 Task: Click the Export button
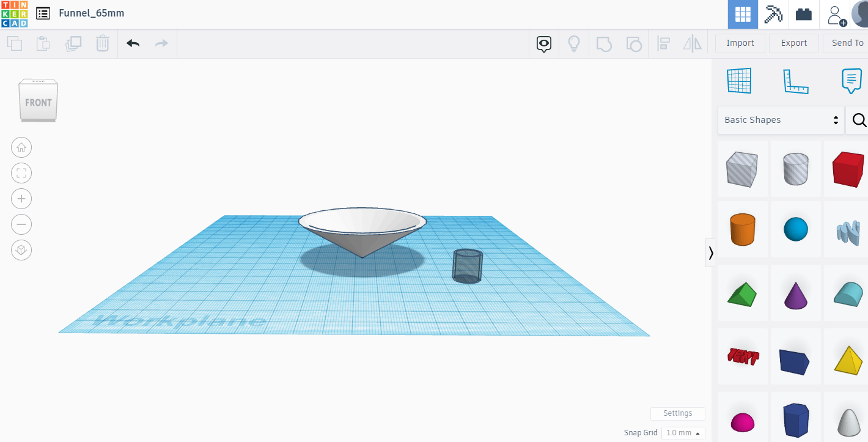click(794, 43)
